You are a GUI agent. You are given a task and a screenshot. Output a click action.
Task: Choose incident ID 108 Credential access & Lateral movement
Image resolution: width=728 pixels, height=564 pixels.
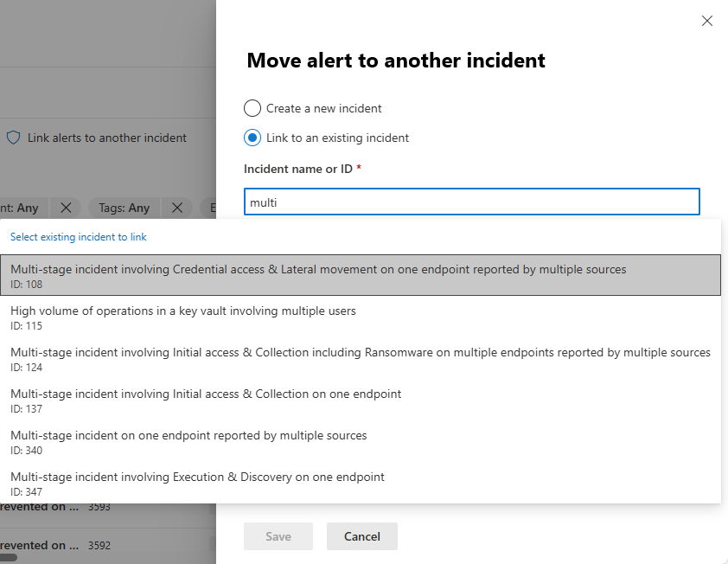click(x=318, y=275)
